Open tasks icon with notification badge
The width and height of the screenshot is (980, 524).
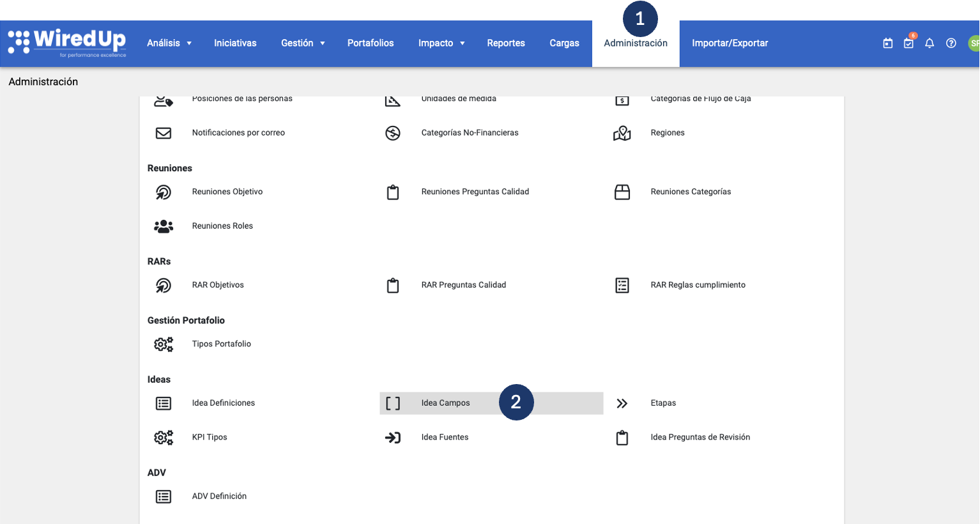[x=908, y=43]
